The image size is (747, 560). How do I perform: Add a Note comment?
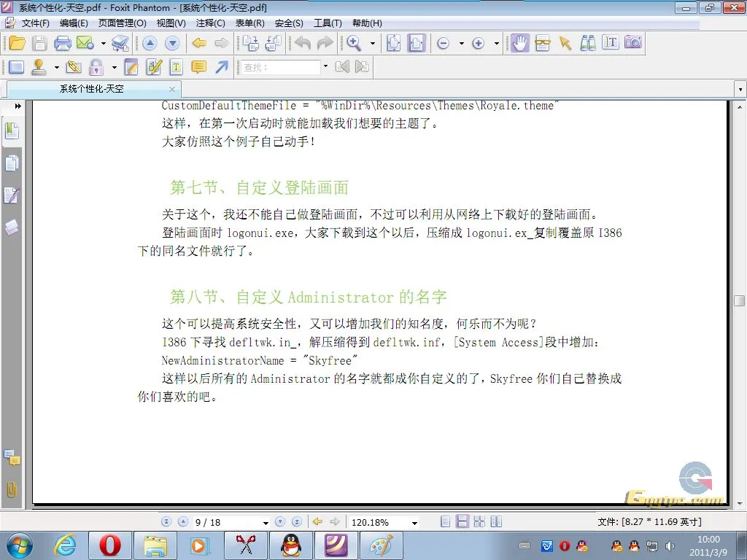click(197, 66)
